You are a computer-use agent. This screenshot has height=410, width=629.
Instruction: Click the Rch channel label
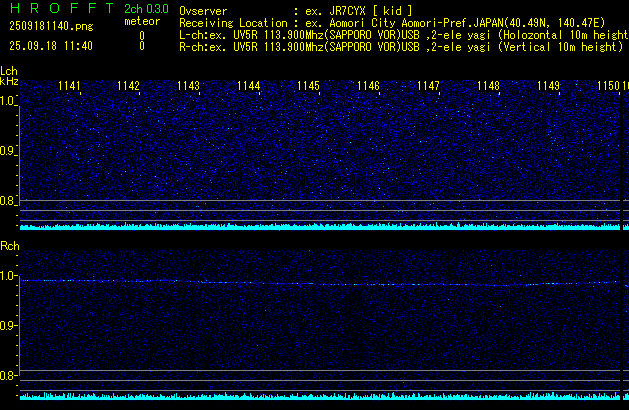coord(9,246)
